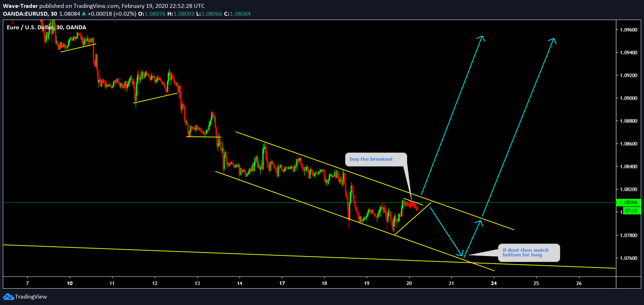Select the 'if dont then watch bottom for long' note
This screenshot has width=644, height=305.
[x=529, y=252]
